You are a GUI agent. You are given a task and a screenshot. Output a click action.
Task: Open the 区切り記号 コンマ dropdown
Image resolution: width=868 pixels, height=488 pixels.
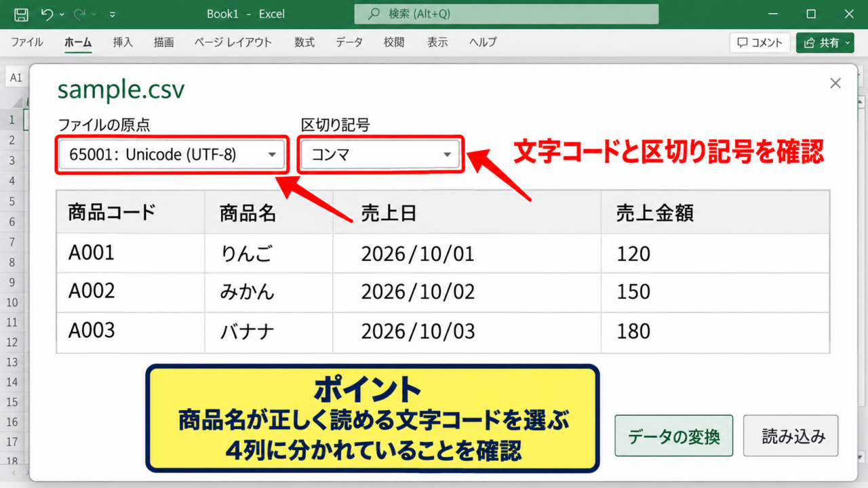(x=381, y=155)
